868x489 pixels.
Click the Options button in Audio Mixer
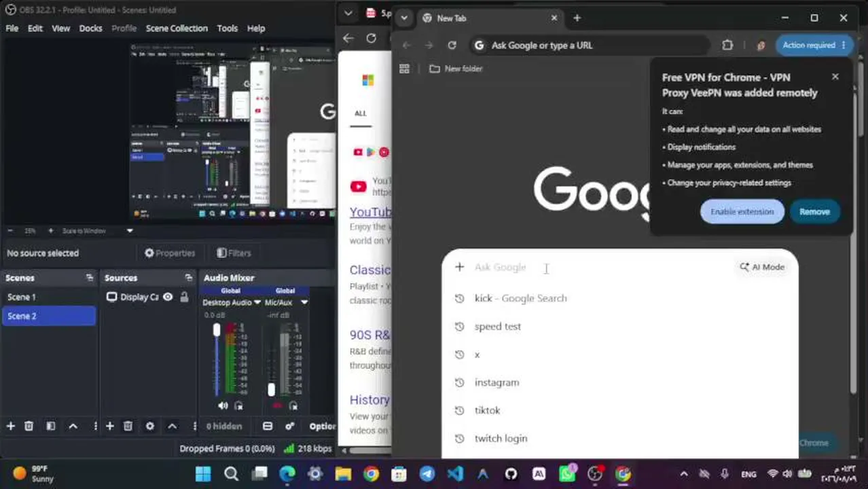322,427
